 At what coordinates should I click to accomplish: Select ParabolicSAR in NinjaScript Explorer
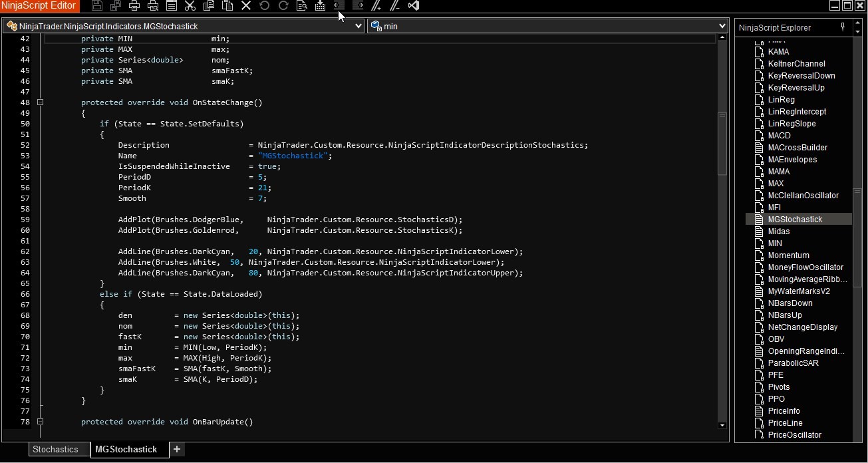pos(793,363)
